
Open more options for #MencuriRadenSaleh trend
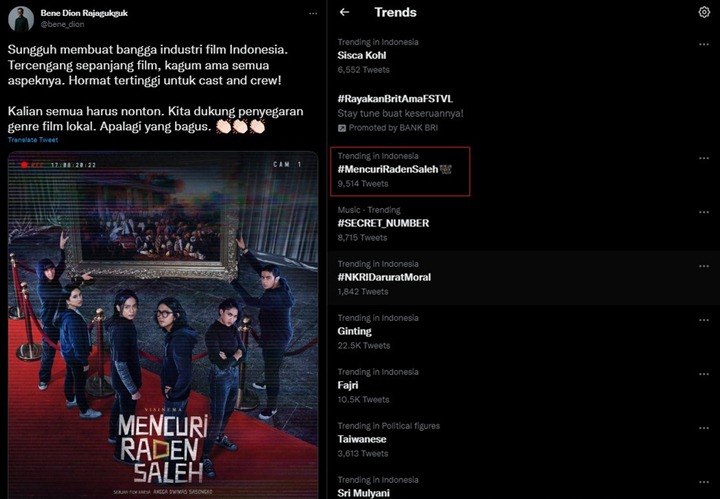tap(703, 158)
